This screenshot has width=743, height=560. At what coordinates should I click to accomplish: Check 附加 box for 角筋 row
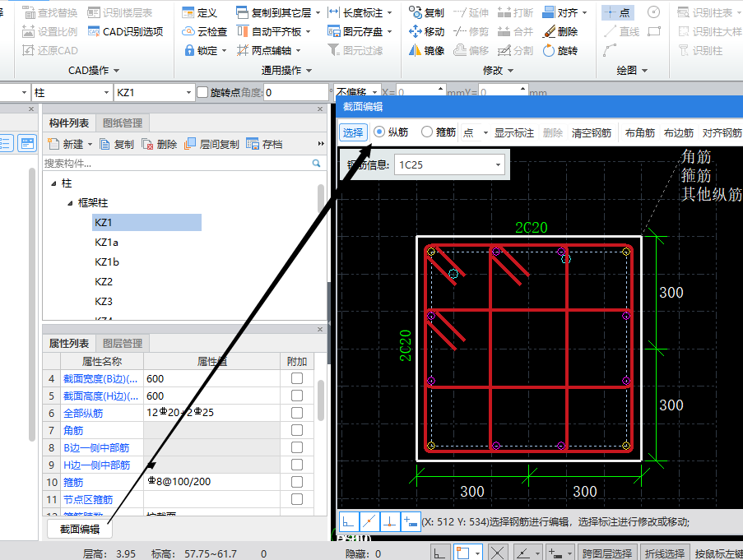(x=297, y=430)
